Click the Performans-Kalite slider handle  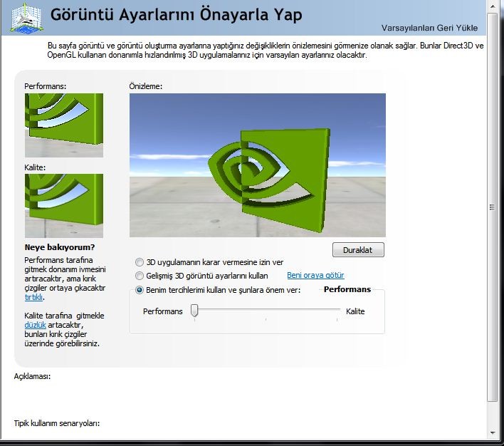tap(194, 311)
